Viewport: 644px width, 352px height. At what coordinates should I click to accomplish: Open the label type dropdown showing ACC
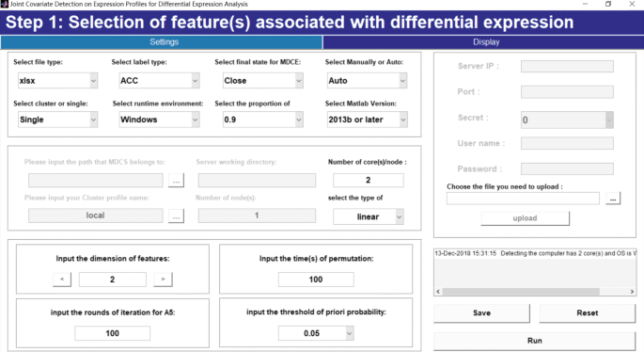(x=160, y=81)
